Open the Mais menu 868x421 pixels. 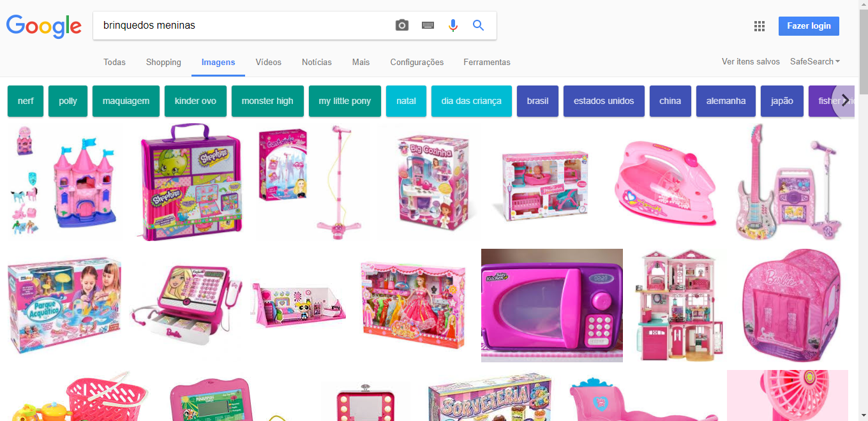click(361, 63)
